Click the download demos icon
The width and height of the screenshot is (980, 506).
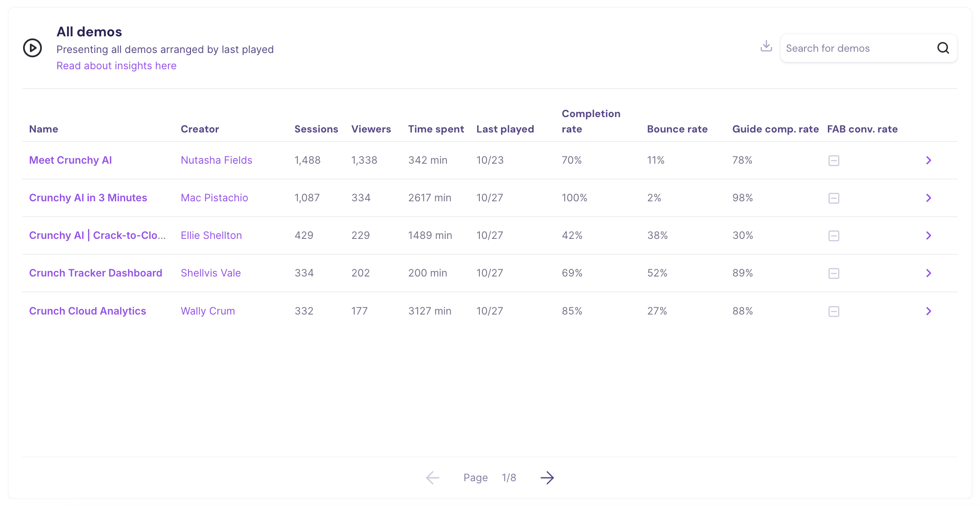tap(766, 46)
